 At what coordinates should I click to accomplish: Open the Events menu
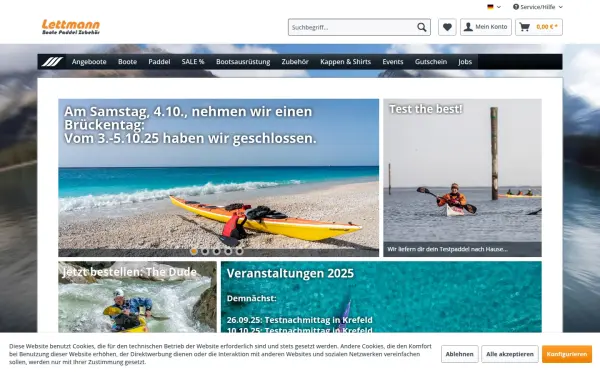tap(393, 62)
